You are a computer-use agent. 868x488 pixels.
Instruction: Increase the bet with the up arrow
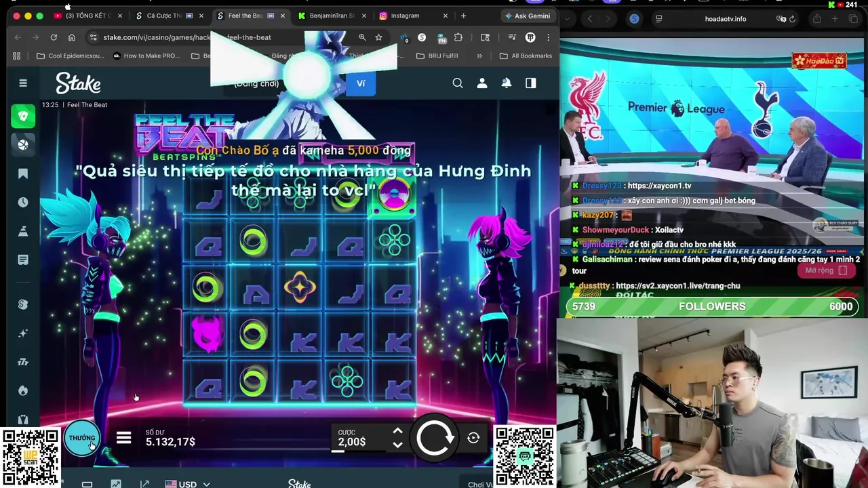tap(398, 431)
